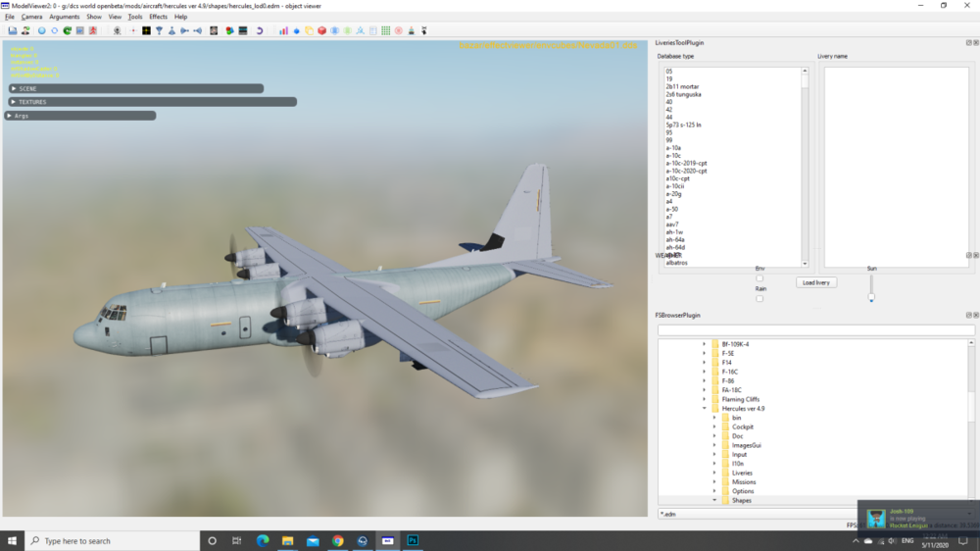Click the Load livery button

[816, 282]
